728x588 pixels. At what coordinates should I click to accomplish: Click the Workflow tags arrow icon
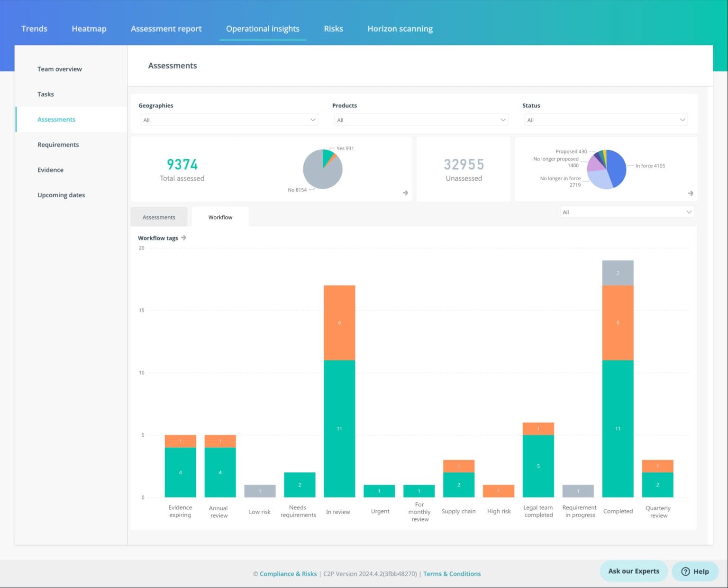click(184, 238)
